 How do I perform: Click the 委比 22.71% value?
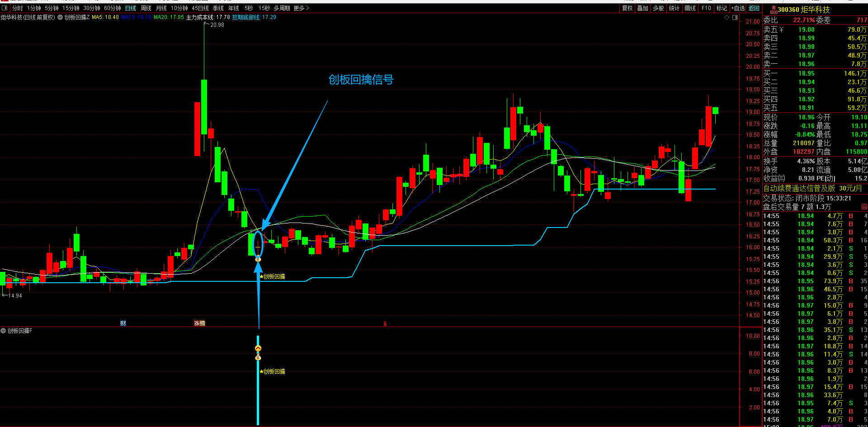pos(804,20)
